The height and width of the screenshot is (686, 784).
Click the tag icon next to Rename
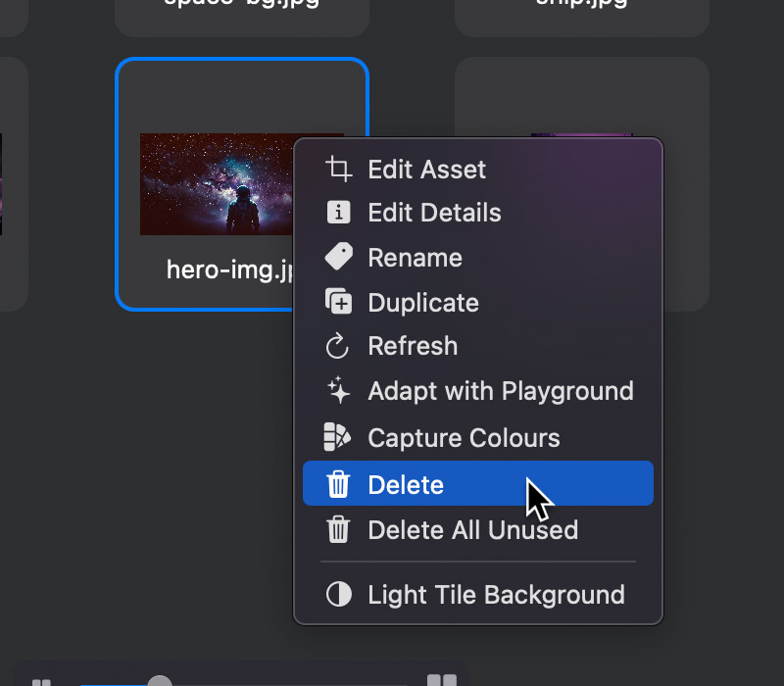(338, 257)
